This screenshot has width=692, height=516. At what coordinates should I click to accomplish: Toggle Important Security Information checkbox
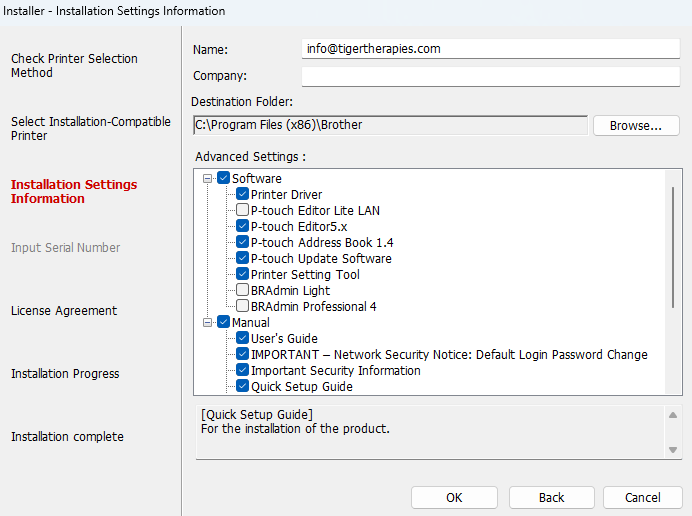click(242, 370)
